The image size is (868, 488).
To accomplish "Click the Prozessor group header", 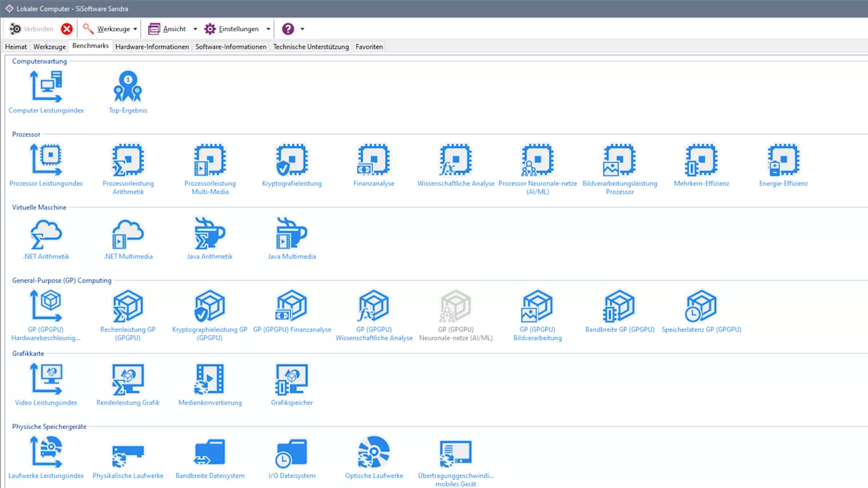I will (x=26, y=134).
